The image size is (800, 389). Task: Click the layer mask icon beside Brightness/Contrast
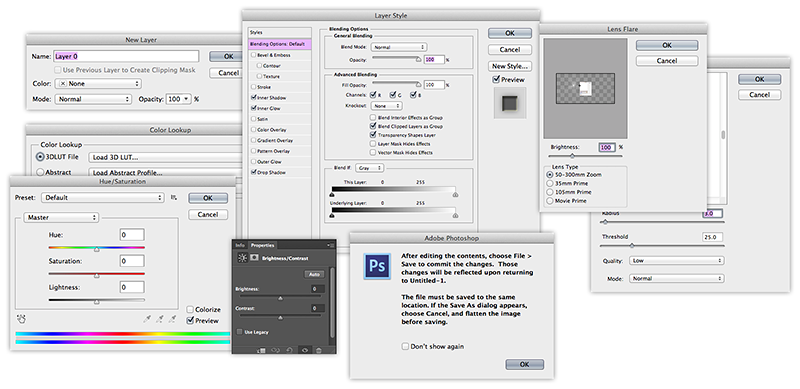tap(255, 258)
